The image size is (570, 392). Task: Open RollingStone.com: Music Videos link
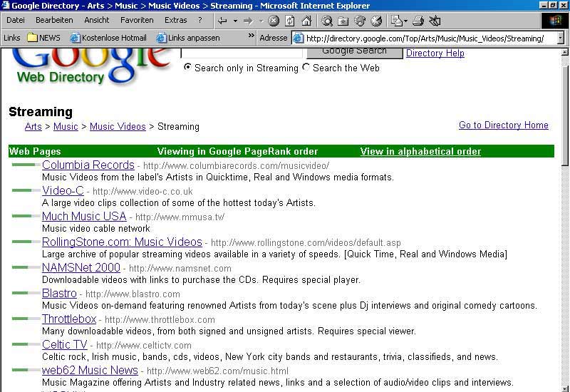click(122, 242)
